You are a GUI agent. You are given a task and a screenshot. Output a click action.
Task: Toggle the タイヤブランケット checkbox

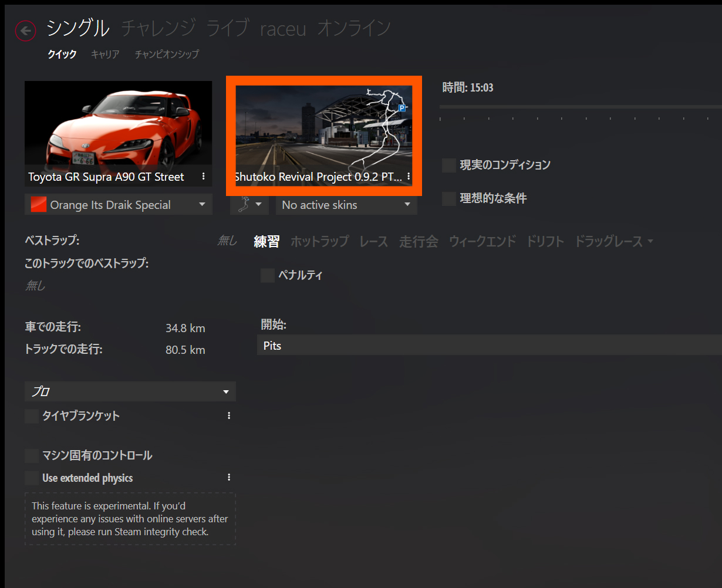click(x=32, y=416)
